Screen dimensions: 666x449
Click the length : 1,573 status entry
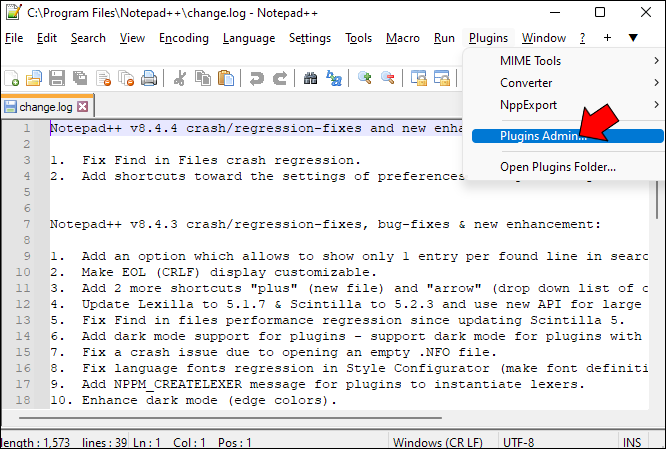point(35,442)
